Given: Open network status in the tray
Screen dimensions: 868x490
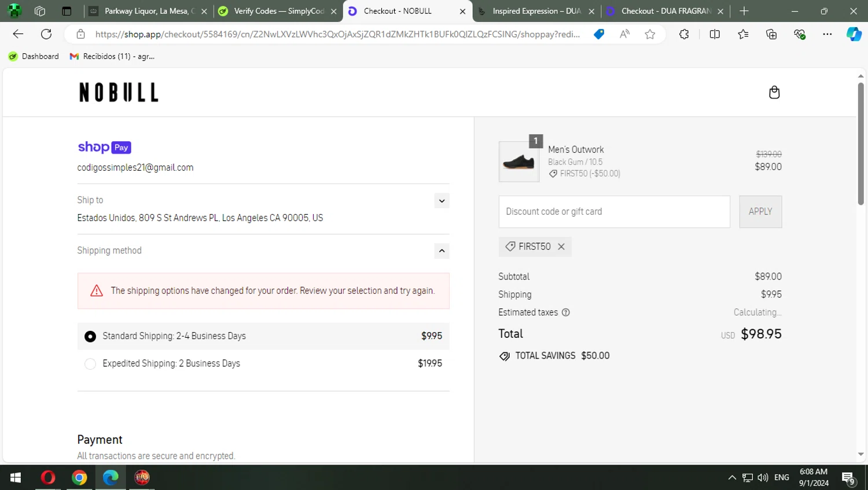Looking at the screenshot, I should coord(748,477).
